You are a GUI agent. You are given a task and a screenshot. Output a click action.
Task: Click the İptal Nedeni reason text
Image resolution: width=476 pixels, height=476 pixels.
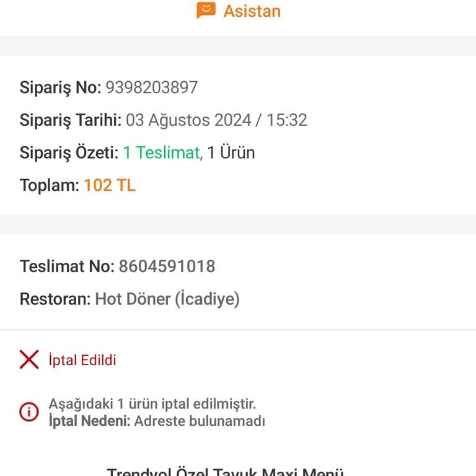coord(157,421)
